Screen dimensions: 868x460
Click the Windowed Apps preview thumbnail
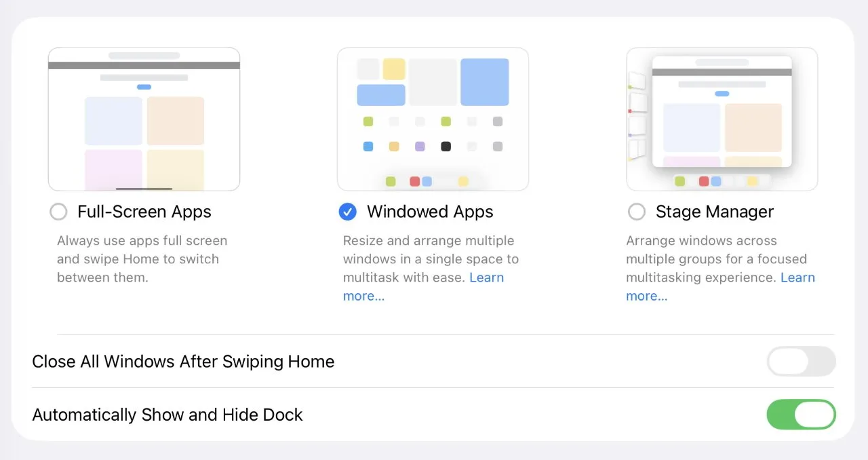[x=433, y=119]
